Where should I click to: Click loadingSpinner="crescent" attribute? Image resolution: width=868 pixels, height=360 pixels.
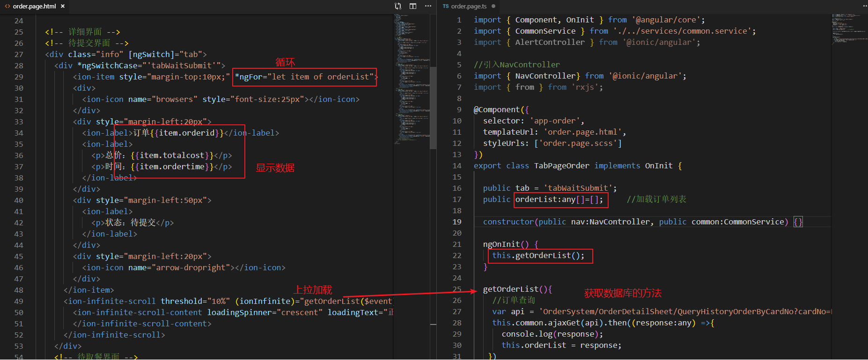(265, 312)
